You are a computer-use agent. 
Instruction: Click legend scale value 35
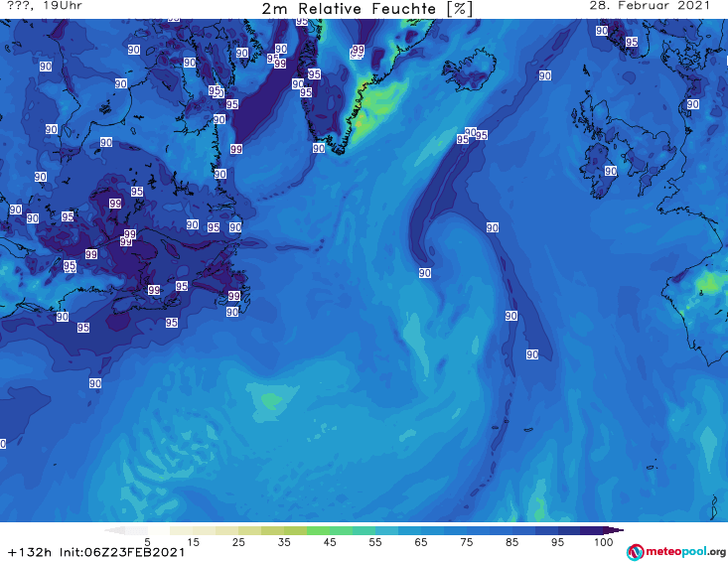pos(284,542)
